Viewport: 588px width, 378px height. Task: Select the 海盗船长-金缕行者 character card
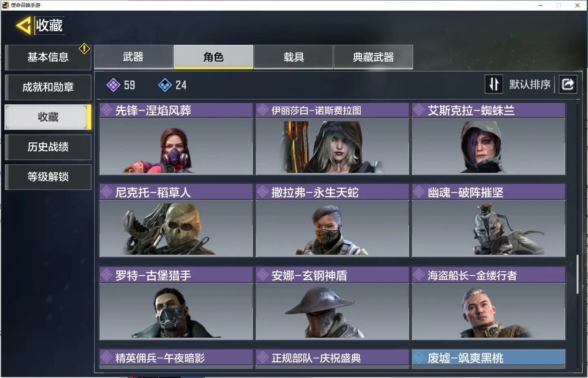488,303
